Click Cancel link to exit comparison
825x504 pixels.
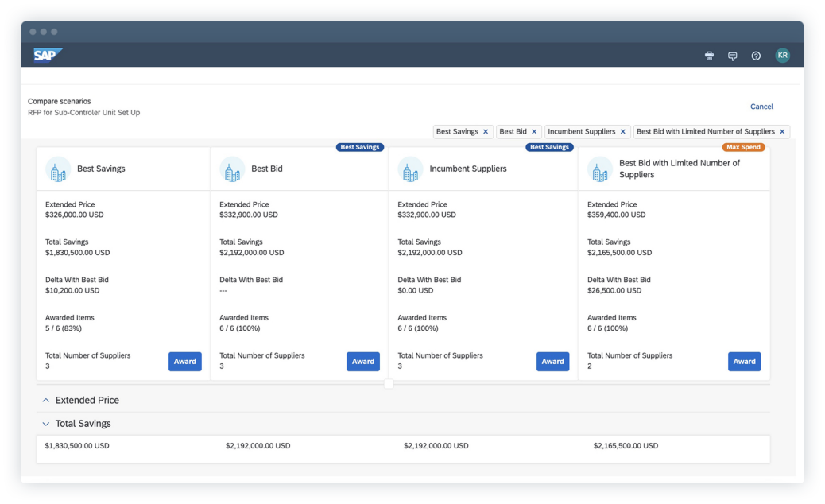tap(761, 107)
